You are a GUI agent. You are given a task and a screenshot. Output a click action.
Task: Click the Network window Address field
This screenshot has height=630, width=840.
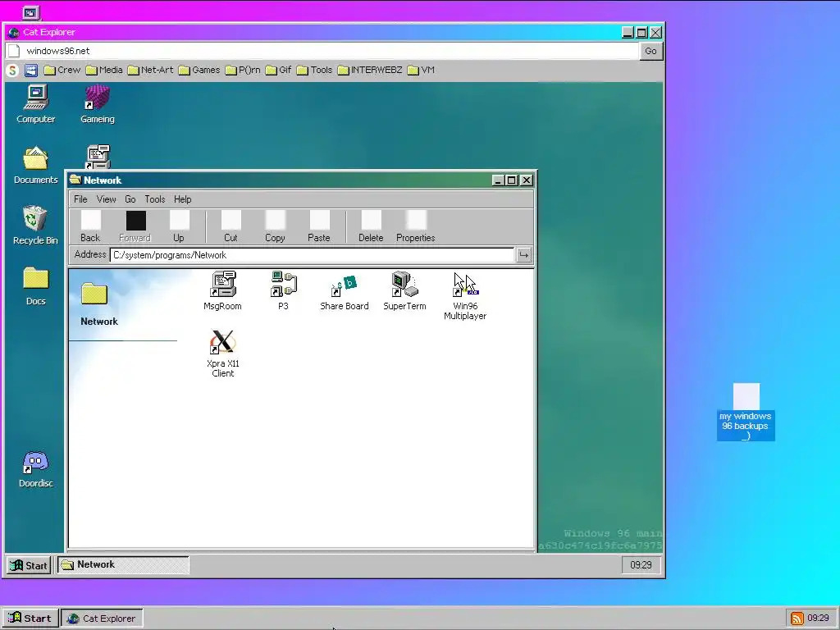coord(313,255)
